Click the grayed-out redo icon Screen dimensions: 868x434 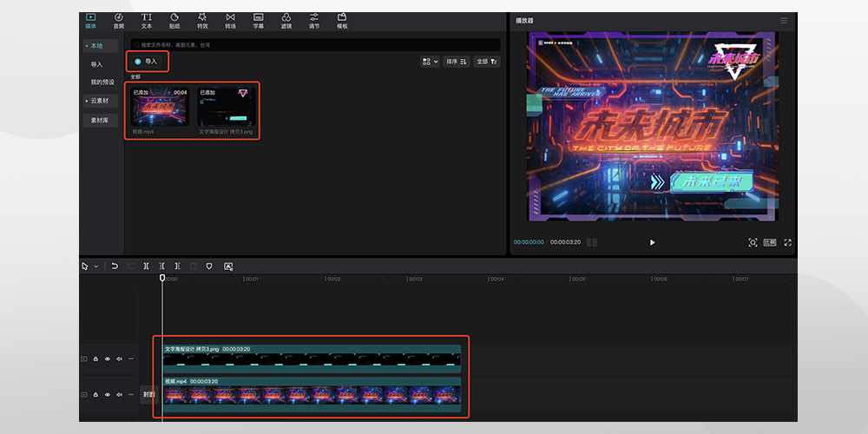pos(130,266)
